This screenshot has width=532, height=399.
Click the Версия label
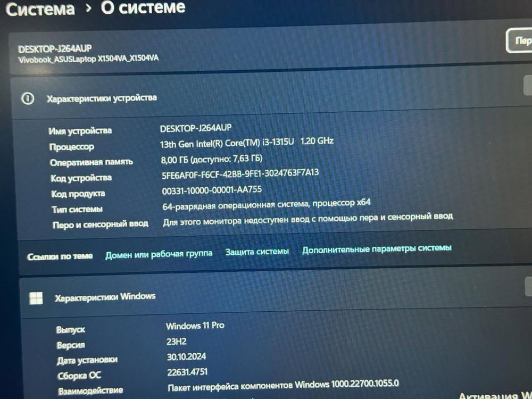click(71, 345)
